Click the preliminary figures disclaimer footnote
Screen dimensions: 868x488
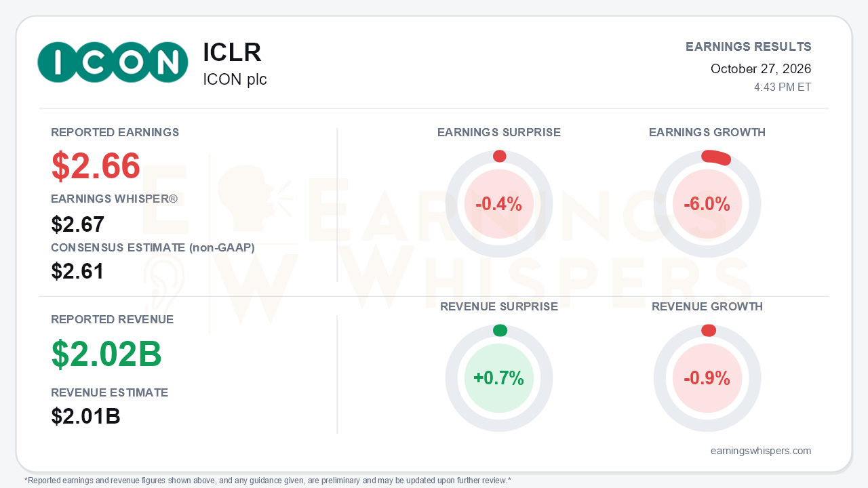pos(268,481)
